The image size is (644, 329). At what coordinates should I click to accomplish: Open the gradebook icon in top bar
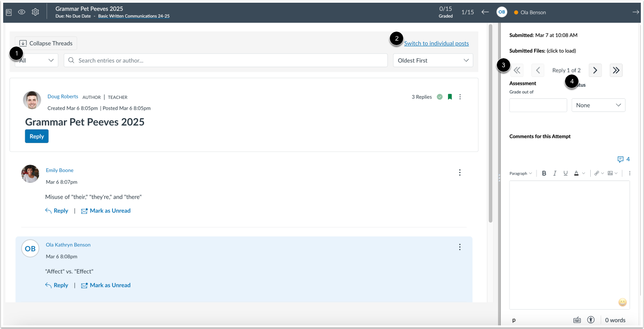tap(9, 12)
